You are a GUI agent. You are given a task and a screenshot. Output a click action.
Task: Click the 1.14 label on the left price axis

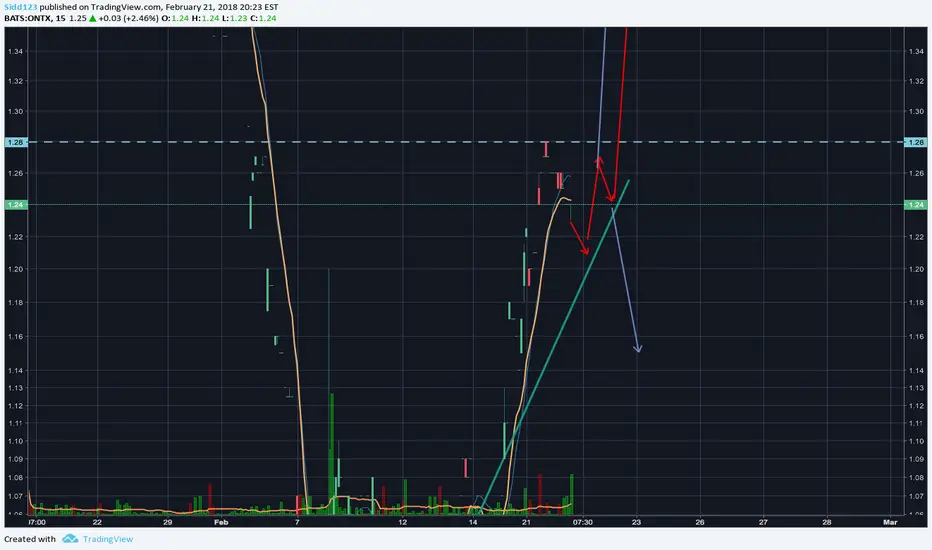(x=15, y=370)
